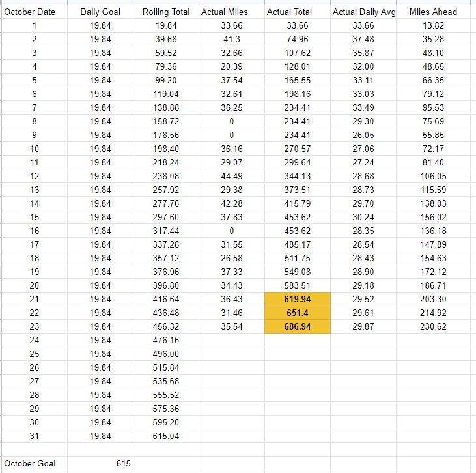Select the October Date header cell
476x473 pixels.
[x=35, y=12]
